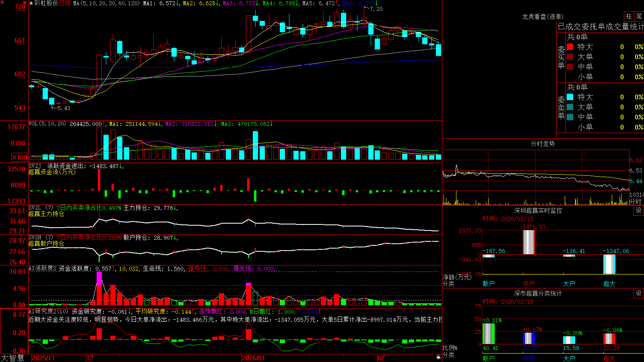
Task: Click the AI研究度2(10) indicator label
Action: 49,311
